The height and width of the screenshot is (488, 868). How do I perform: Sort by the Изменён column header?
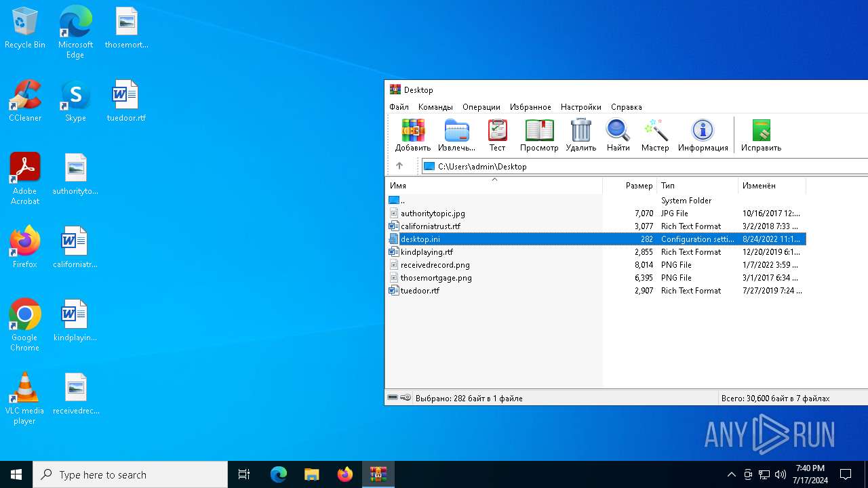click(772, 186)
